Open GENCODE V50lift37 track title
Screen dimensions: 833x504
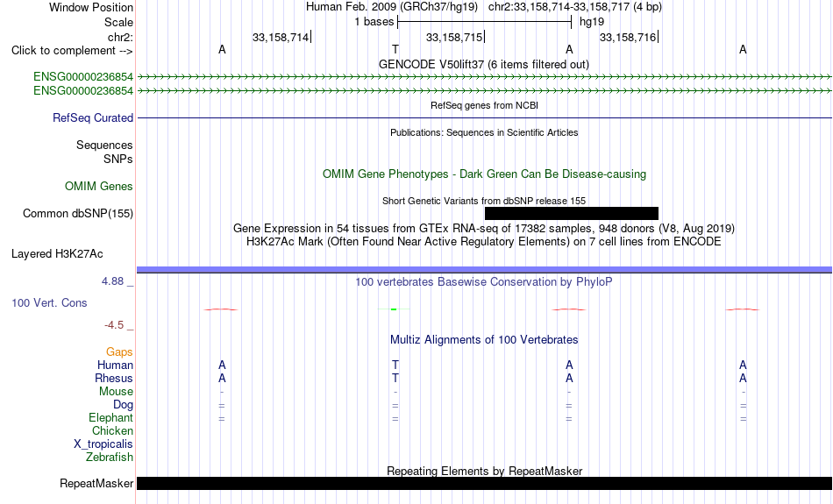coord(483,64)
